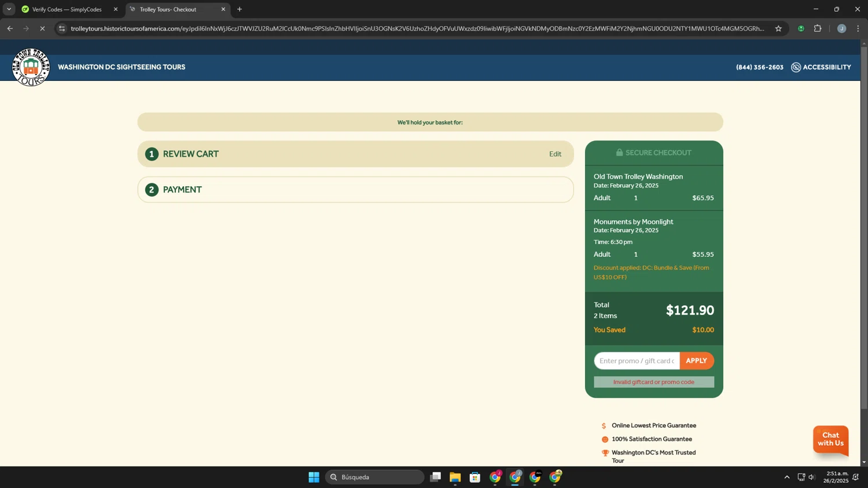Open the notification center bell

click(856, 477)
